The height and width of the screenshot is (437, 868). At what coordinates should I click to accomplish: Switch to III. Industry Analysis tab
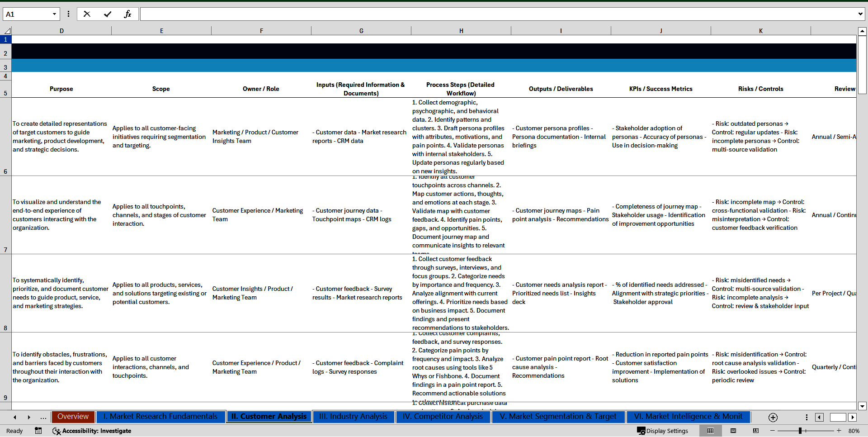click(353, 417)
